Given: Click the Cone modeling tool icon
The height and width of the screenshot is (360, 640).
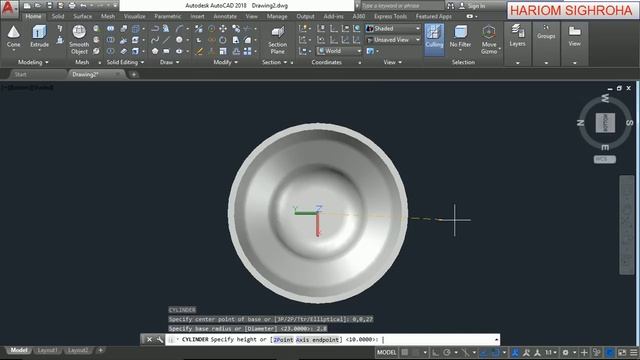Looking at the screenshot, I should pyautogui.click(x=13, y=32).
